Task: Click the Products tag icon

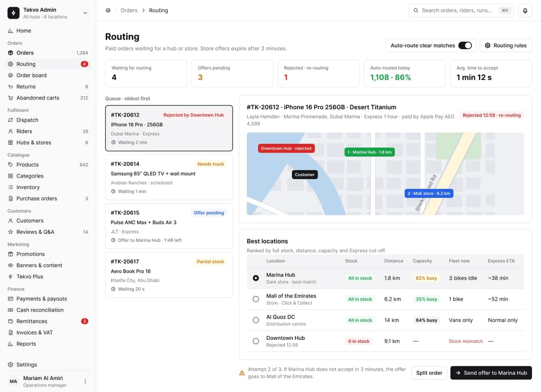Action: tap(10, 164)
